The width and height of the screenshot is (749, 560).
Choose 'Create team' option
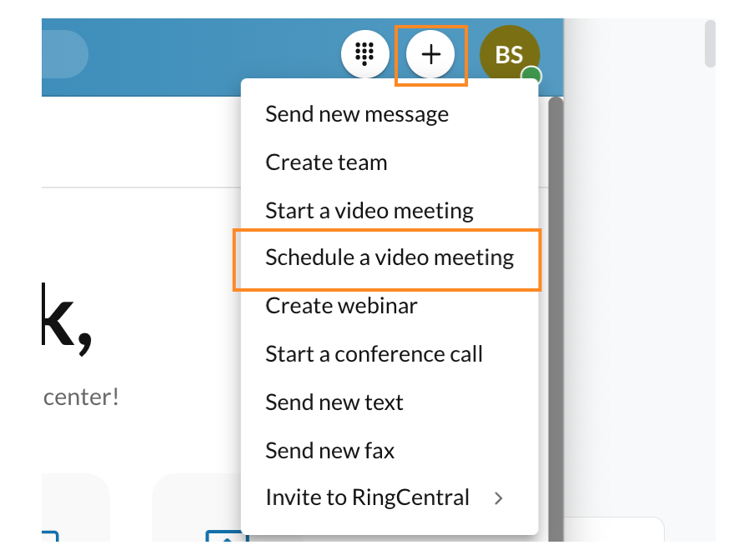(x=325, y=162)
